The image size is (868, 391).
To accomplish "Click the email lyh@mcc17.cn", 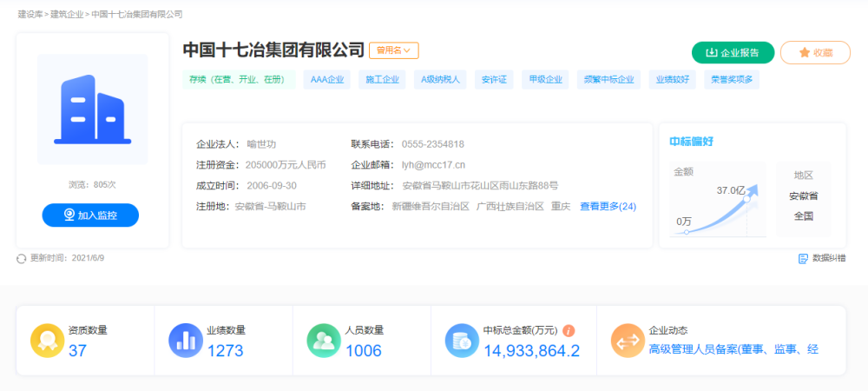I will pos(433,165).
